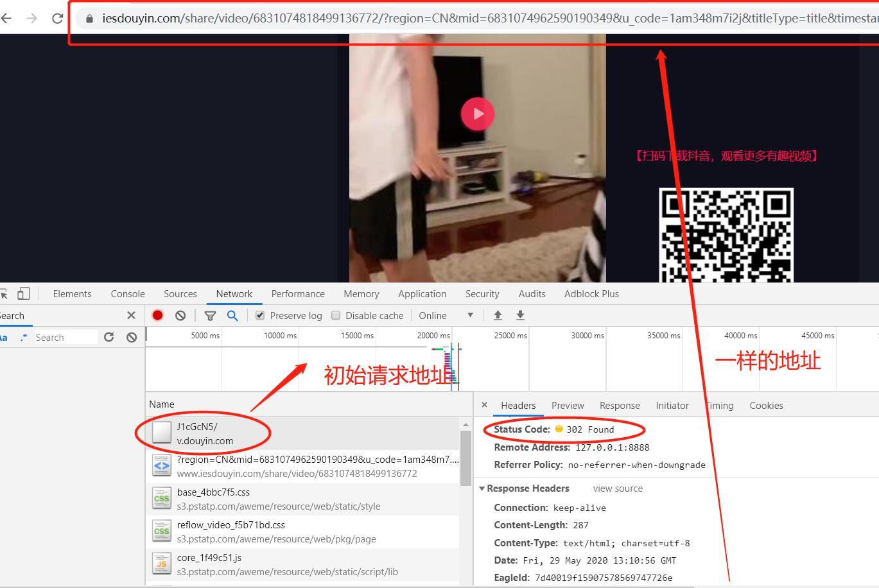Click the refresh search results icon
The height and width of the screenshot is (588, 879).
coord(109,337)
